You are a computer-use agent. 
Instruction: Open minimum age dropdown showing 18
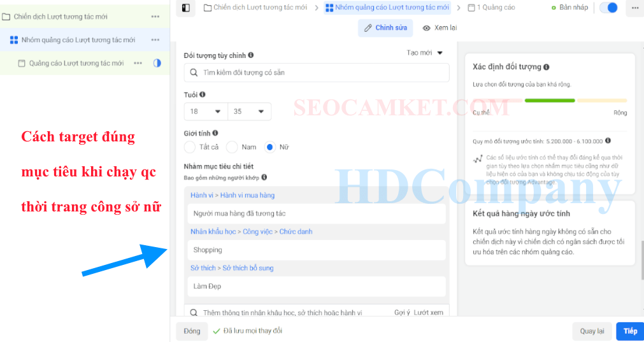206,111
